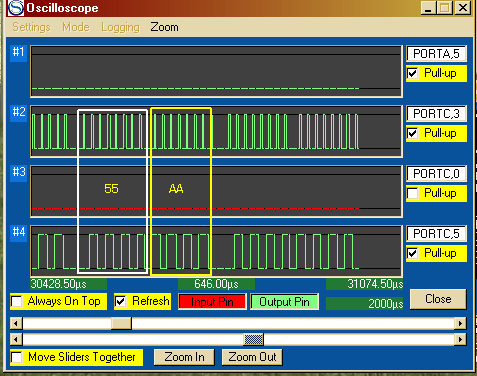The width and height of the screenshot is (477, 376).
Task: Maximize the Oscilloscope window
Action: [x=445, y=8]
